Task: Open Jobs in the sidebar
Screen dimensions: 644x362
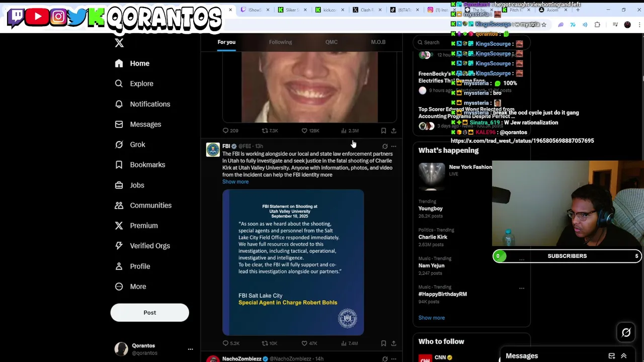Action: pyautogui.click(x=129, y=185)
